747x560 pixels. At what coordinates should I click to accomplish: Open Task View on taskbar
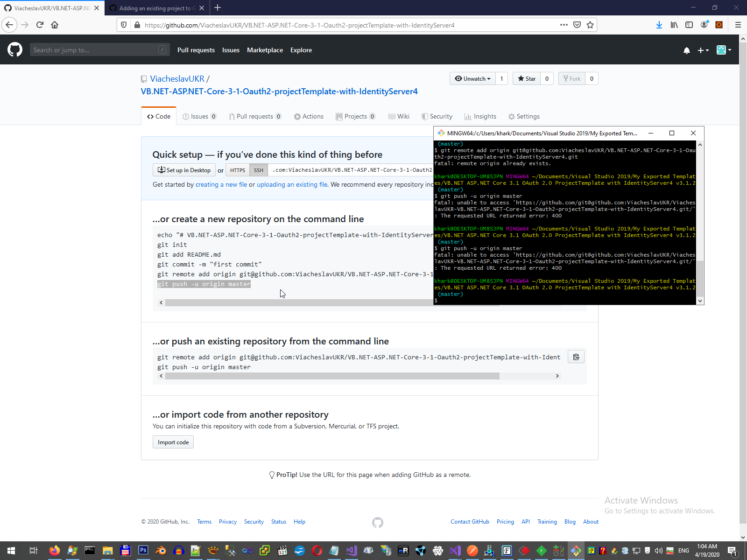(33, 551)
